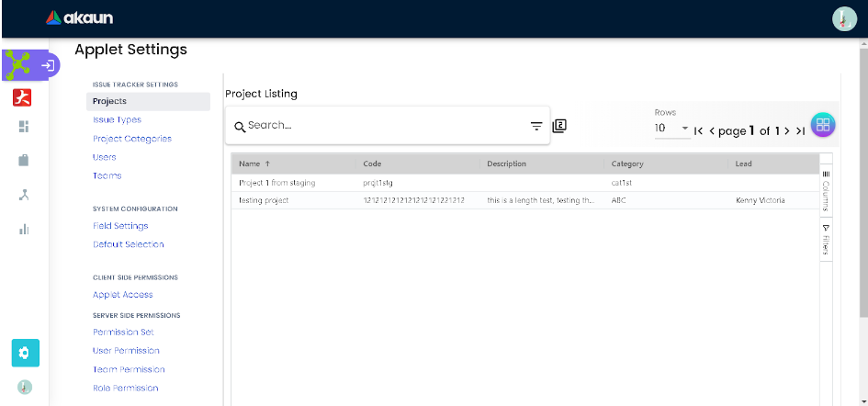Open Teams settings
Image resolution: width=868 pixels, height=406 pixels.
click(x=107, y=175)
